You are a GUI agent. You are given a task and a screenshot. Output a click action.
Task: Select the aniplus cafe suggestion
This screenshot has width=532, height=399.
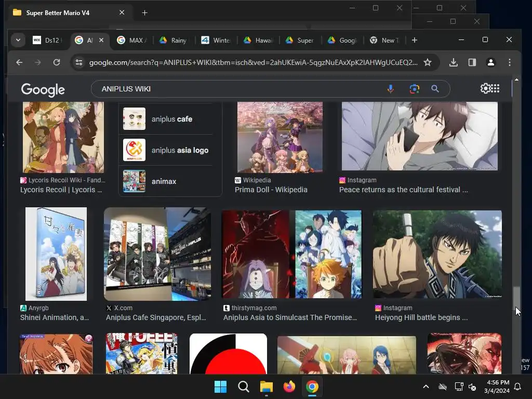166,119
